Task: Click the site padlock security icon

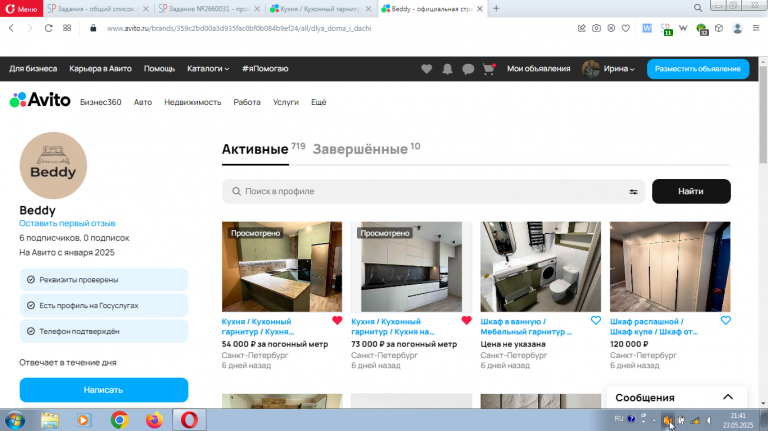Action: 93,28
